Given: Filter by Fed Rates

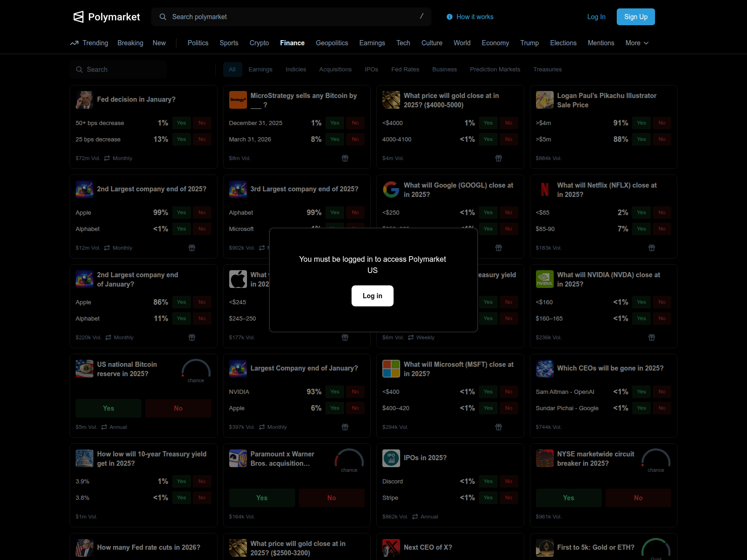Looking at the screenshot, I should [x=405, y=70].
